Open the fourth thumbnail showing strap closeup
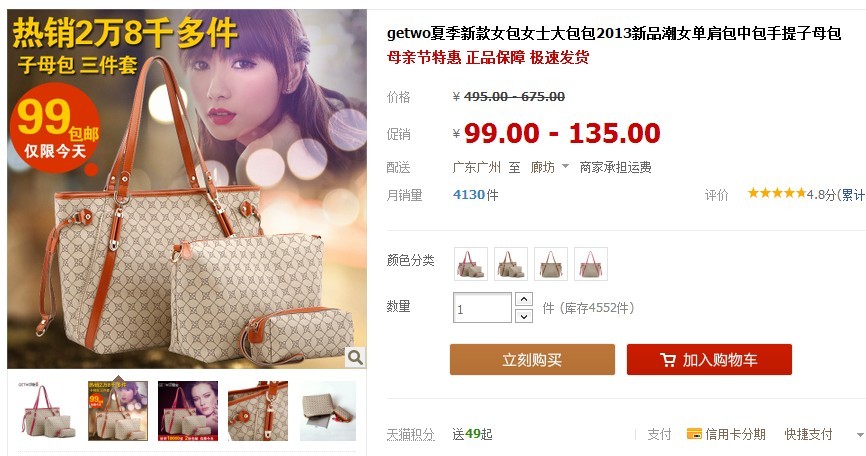This screenshot has height=456, width=866. (x=258, y=411)
